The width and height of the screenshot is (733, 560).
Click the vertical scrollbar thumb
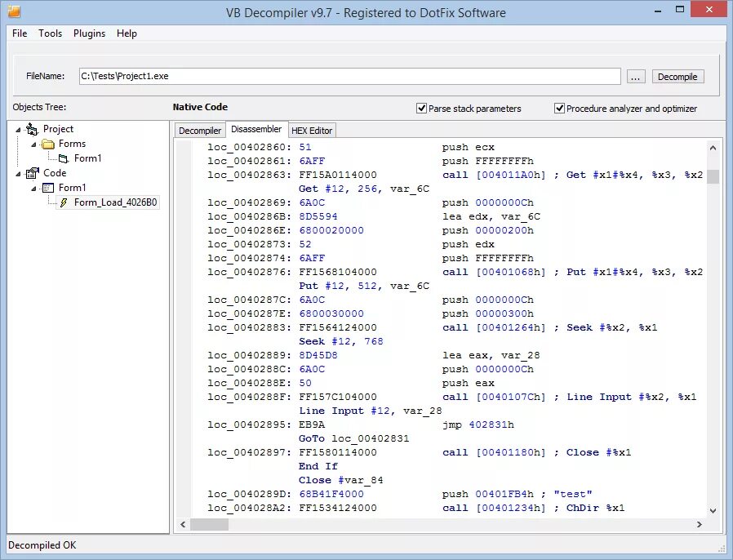(x=713, y=176)
